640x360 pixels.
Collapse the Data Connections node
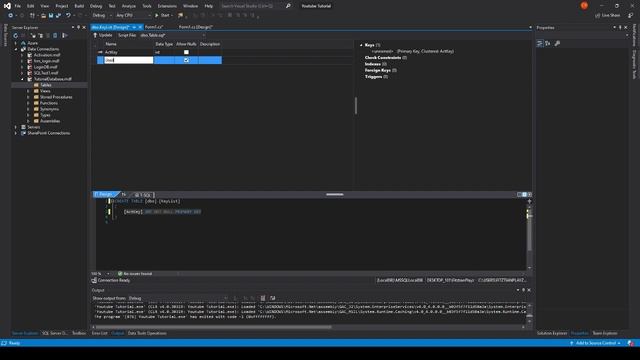pos(16,49)
